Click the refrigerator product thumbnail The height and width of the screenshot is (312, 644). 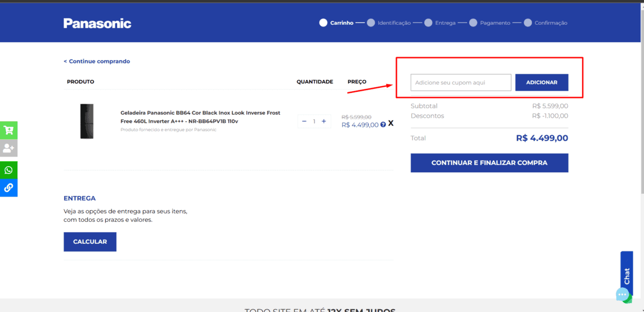[87, 121]
